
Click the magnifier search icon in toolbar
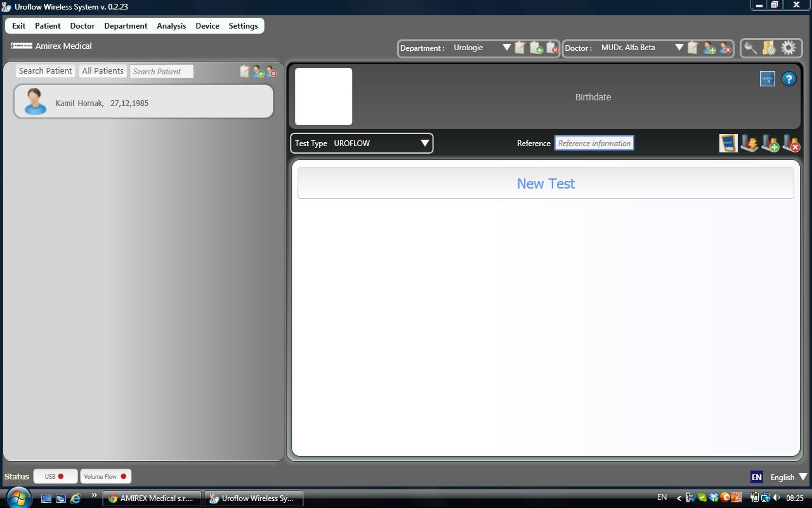coord(750,48)
